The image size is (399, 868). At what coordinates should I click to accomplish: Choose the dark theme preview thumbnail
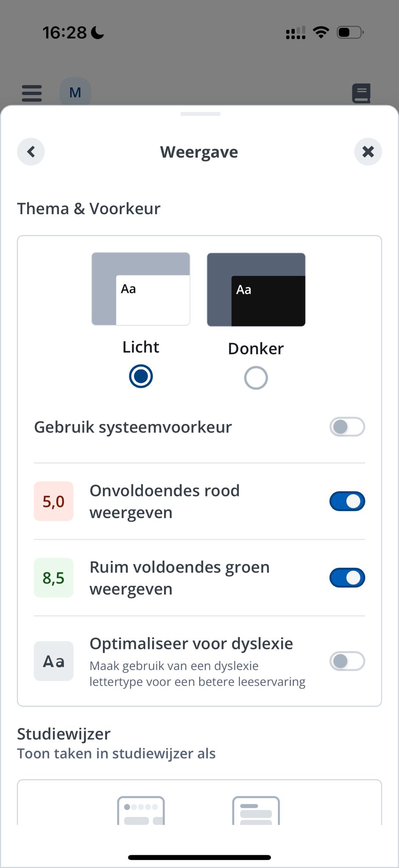(256, 289)
